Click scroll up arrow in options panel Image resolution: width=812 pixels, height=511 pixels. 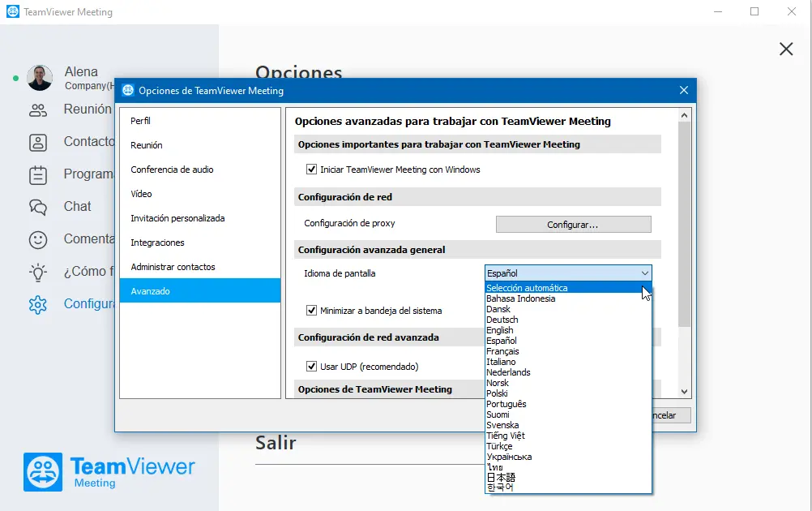(684, 115)
